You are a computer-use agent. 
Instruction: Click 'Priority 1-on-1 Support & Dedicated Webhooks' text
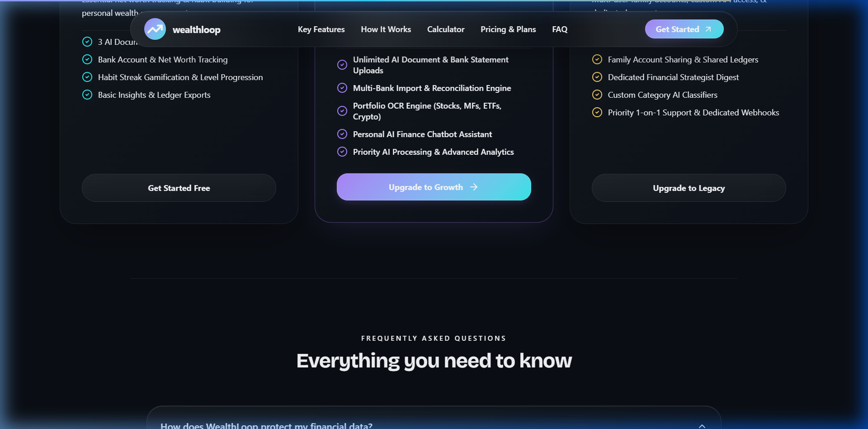[693, 112]
